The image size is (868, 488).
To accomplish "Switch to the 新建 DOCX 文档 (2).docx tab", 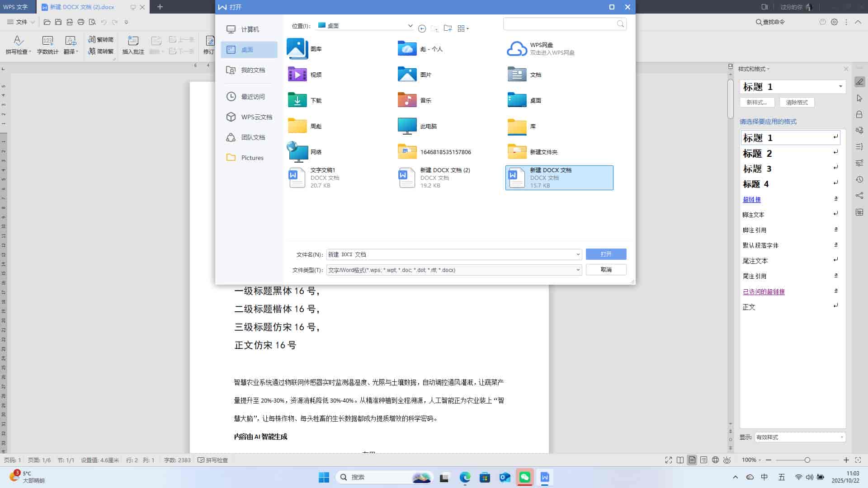I will coord(82,7).
